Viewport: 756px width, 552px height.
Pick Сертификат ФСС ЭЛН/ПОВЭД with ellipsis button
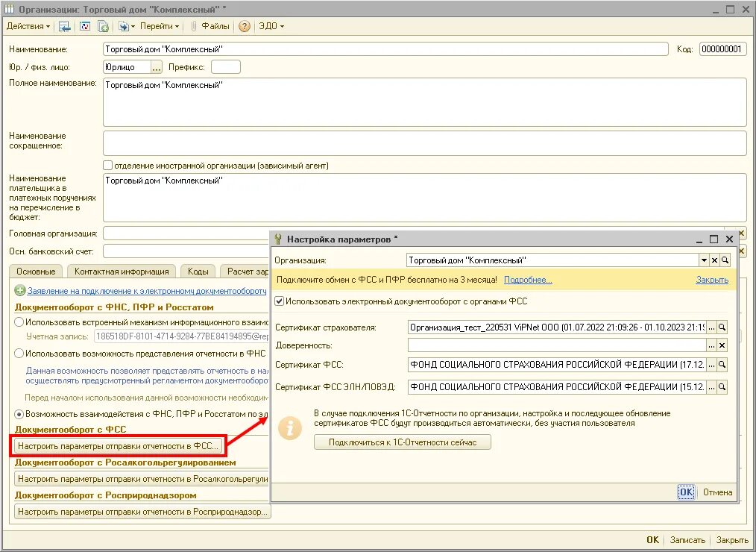tap(712, 387)
